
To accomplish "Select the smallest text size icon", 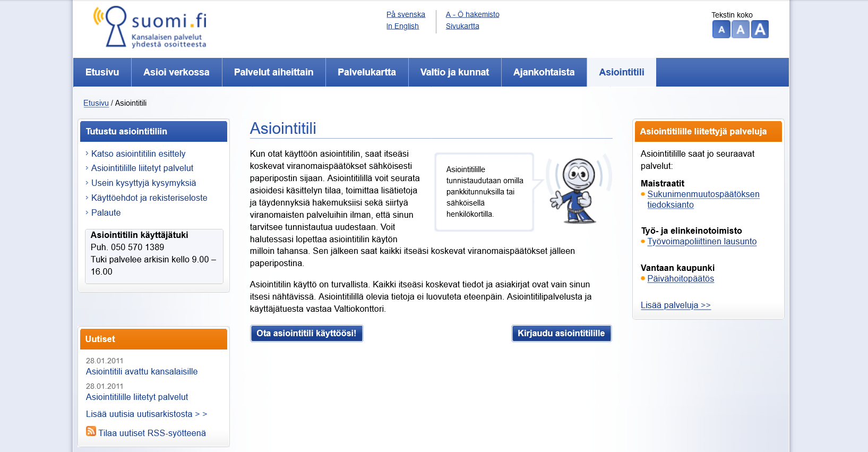I will (721, 30).
